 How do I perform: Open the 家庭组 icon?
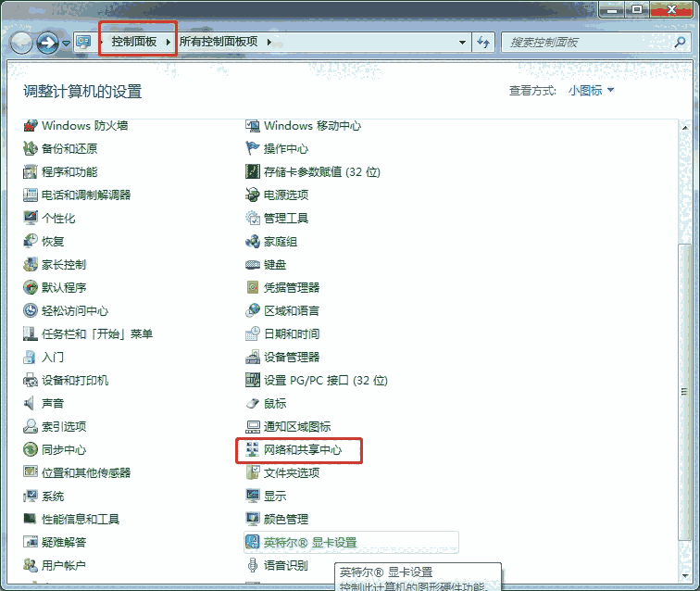pyautogui.click(x=252, y=241)
